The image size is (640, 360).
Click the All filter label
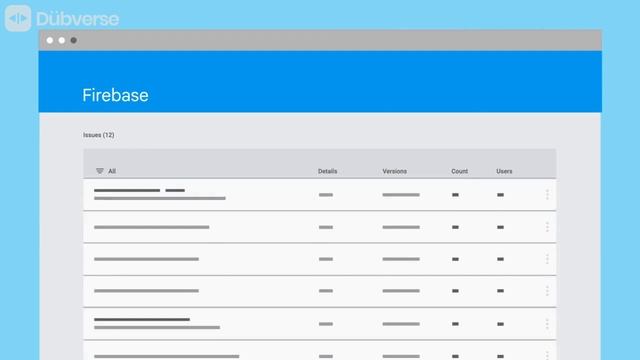point(112,171)
